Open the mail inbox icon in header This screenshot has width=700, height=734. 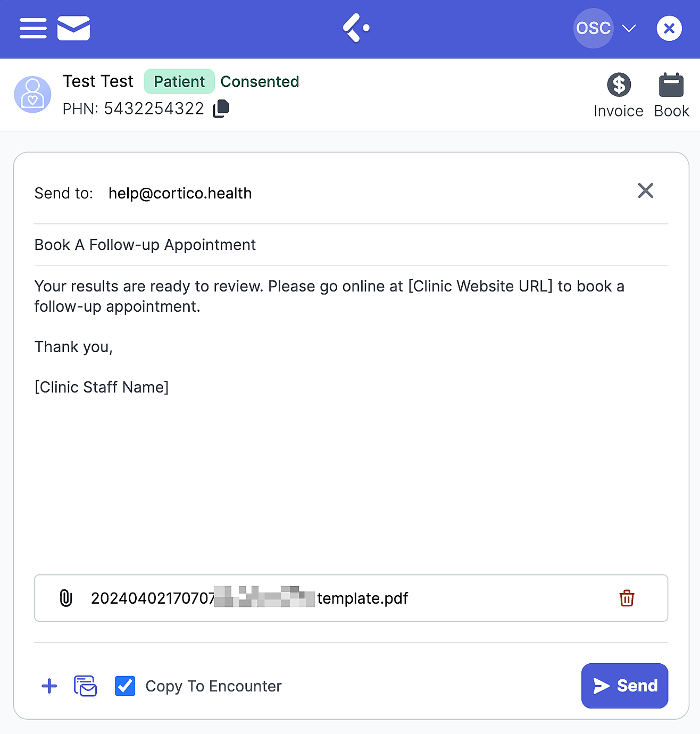pos(73,28)
